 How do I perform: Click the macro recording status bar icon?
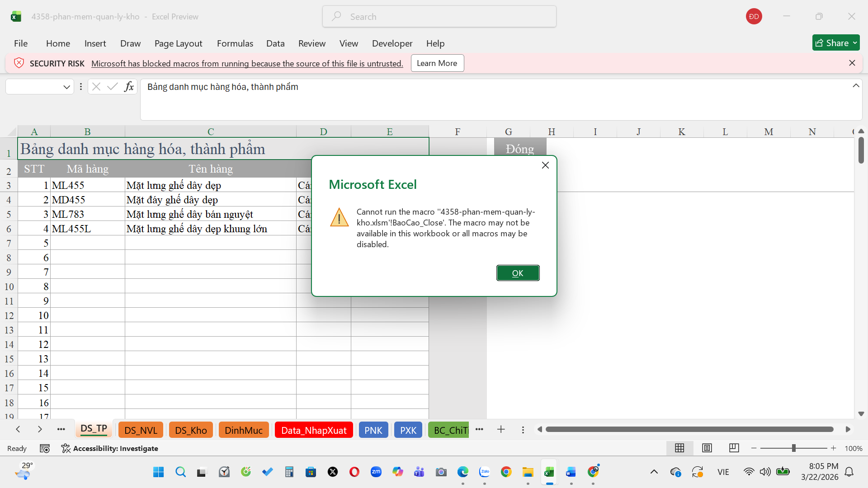[44, 448]
